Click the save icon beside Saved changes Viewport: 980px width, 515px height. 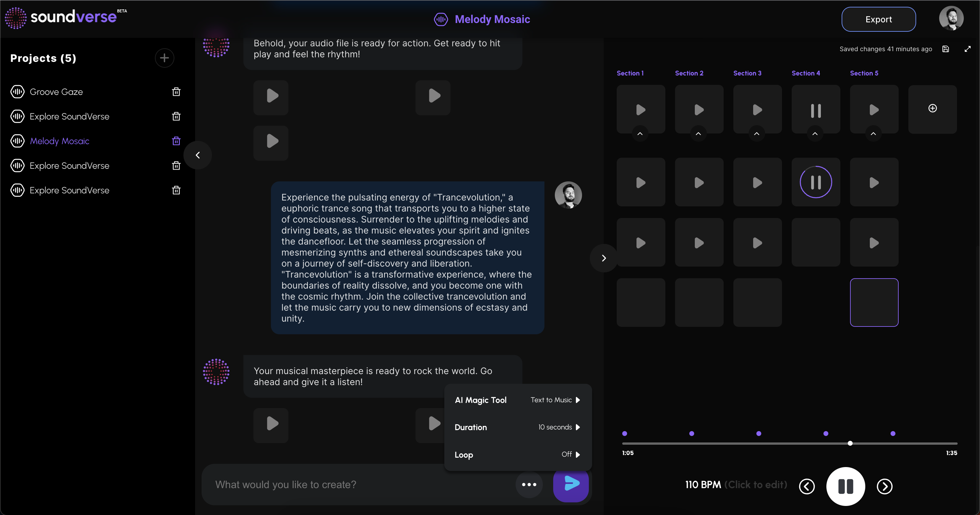click(946, 49)
